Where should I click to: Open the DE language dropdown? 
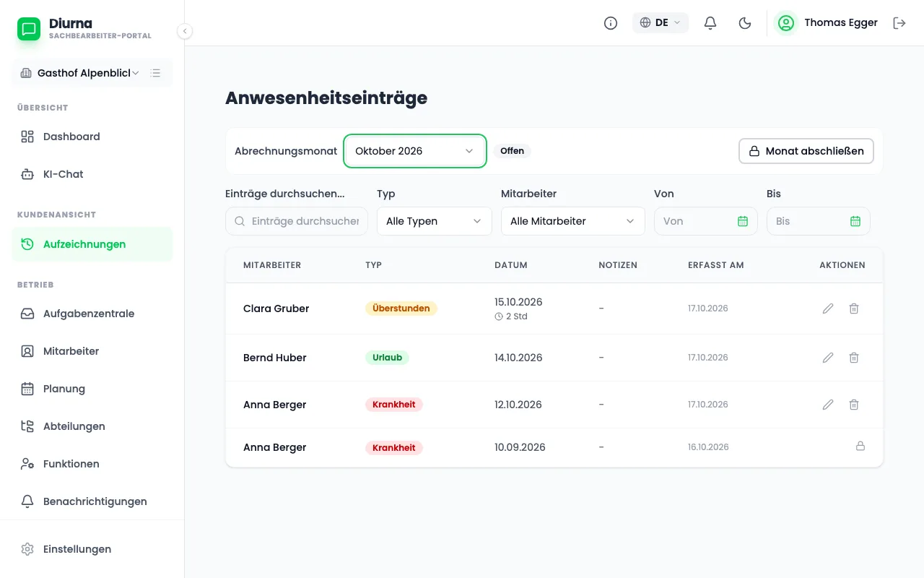click(661, 23)
